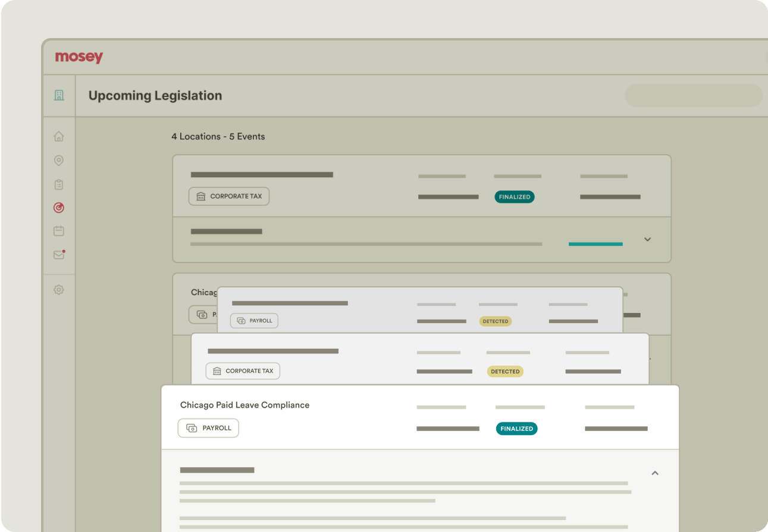Screen dimensions: 768x532
Task: Check the inbox envelope icon with notification dot
Action: [x=58, y=255]
